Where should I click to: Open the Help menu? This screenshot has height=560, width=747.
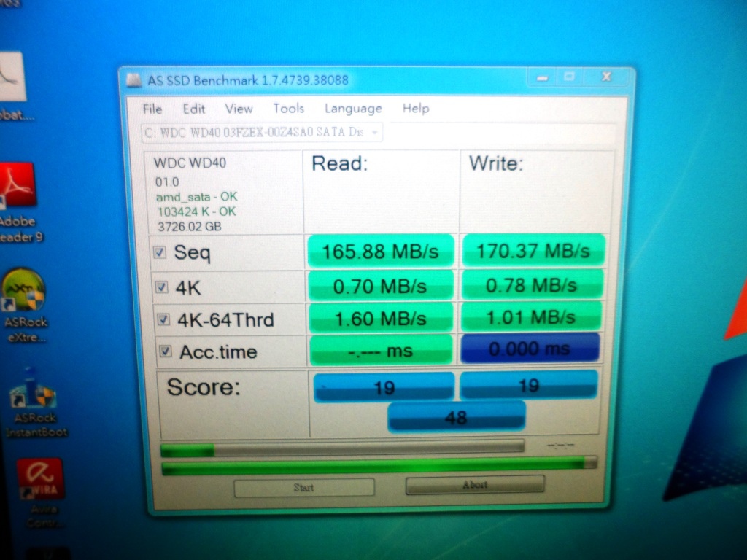[415, 109]
